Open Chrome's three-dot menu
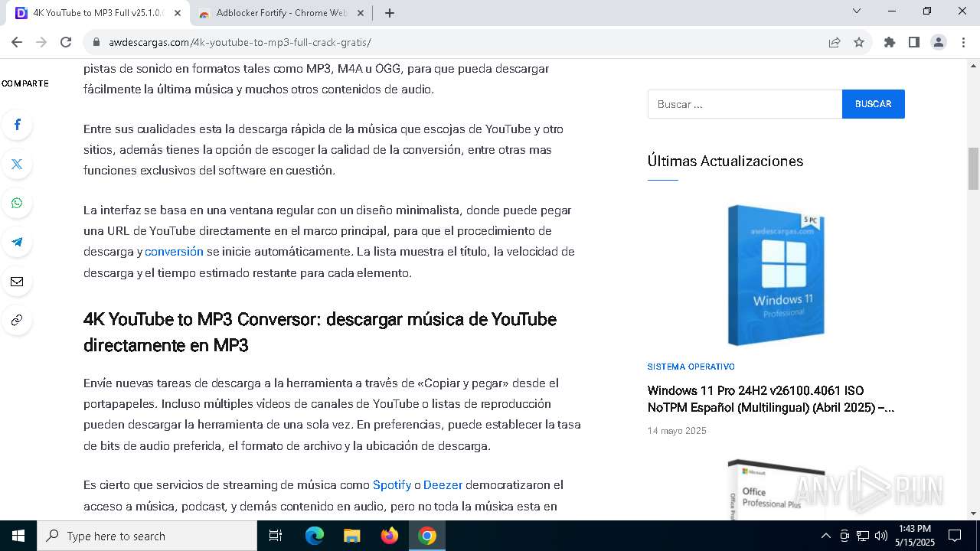This screenshot has width=980, height=551. [963, 42]
